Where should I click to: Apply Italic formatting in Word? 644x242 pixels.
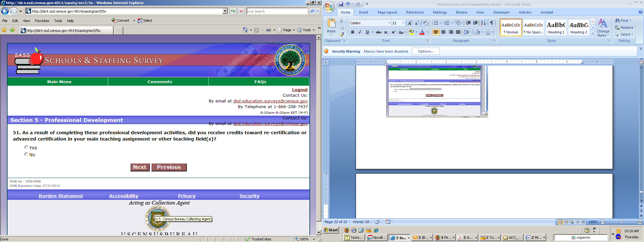pos(360,32)
